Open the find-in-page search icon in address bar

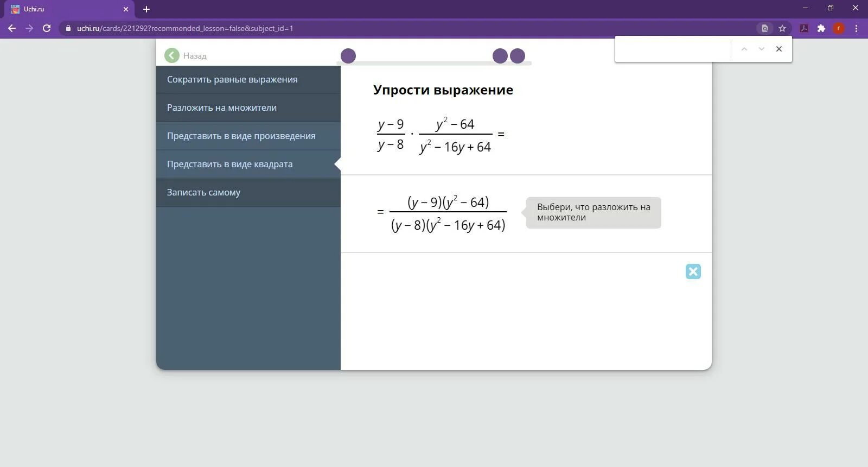coord(765,28)
